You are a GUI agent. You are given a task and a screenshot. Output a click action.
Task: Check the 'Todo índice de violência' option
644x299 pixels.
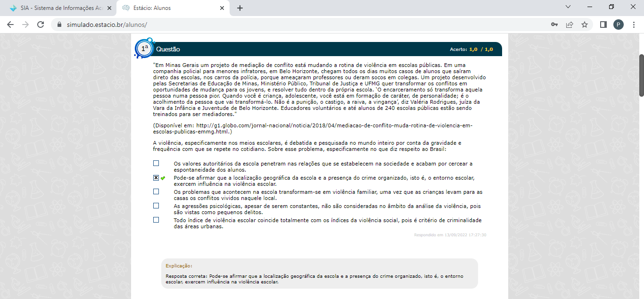[x=156, y=220]
